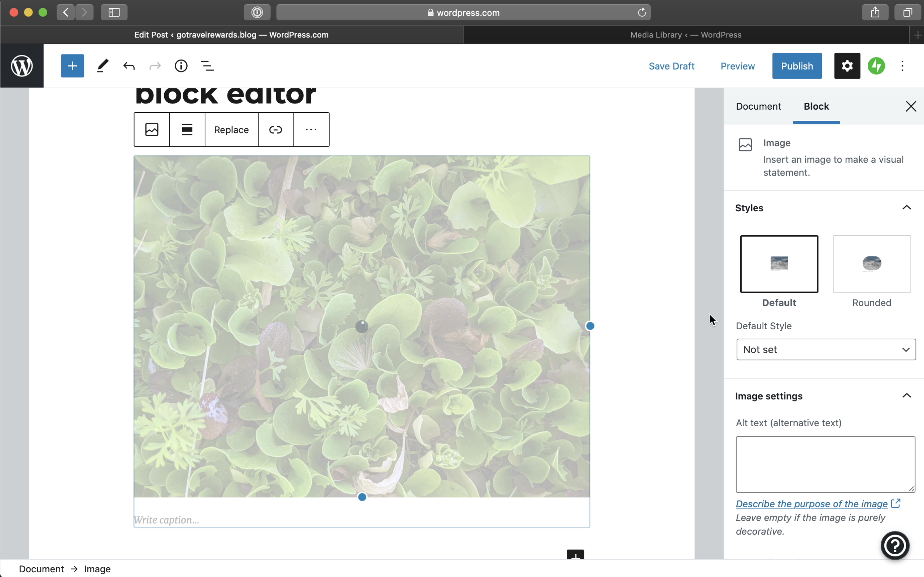Click the Jetpack lightning icon
Screen dimensions: 924x577
pyautogui.click(x=876, y=66)
